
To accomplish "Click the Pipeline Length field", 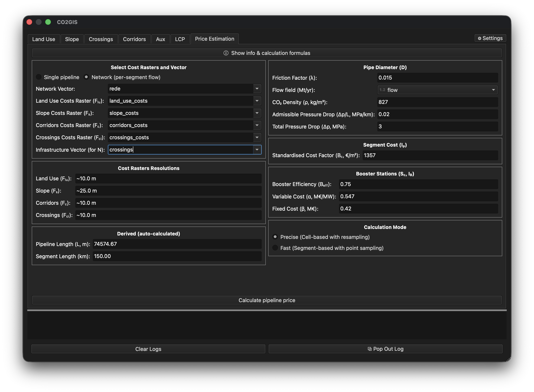I will [177, 244].
